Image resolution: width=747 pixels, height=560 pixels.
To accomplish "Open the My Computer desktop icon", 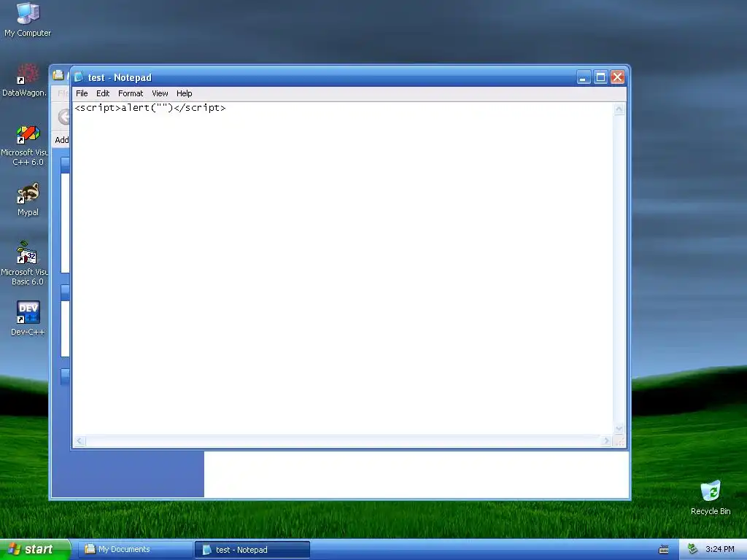I will (x=28, y=20).
